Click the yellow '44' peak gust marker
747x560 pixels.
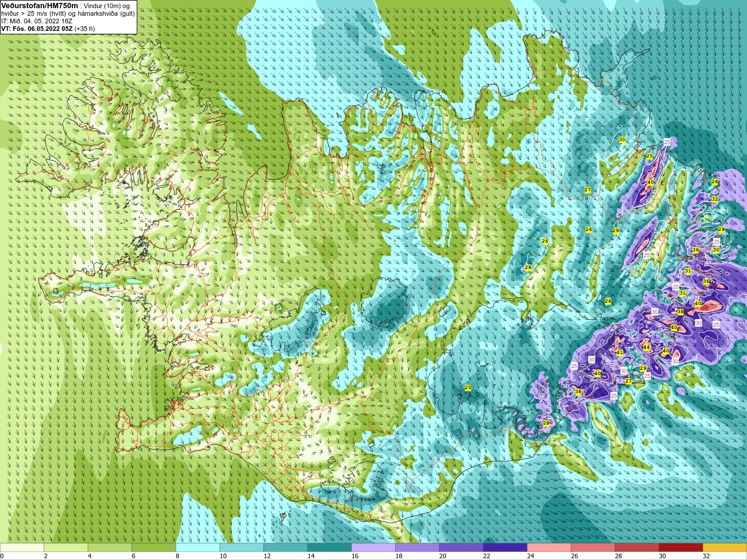(646, 347)
